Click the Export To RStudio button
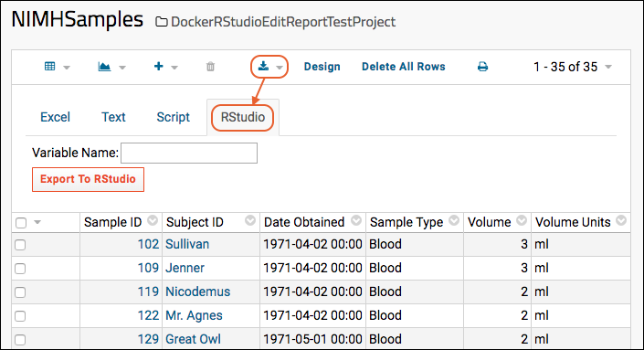This screenshot has height=350, width=644. click(x=88, y=179)
